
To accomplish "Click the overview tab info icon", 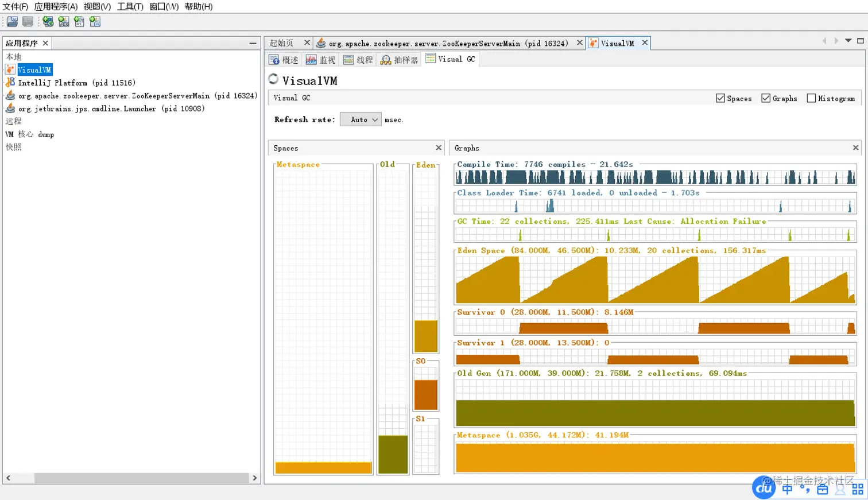I will (x=274, y=60).
